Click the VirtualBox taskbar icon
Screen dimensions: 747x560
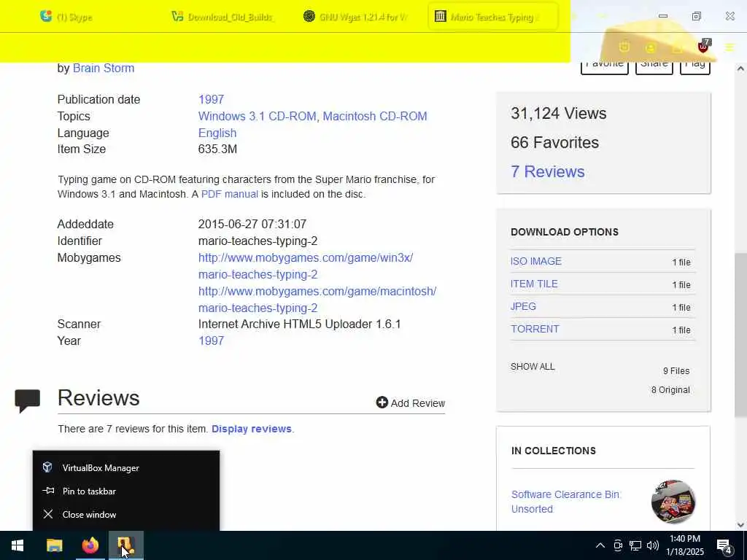pos(125,545)
